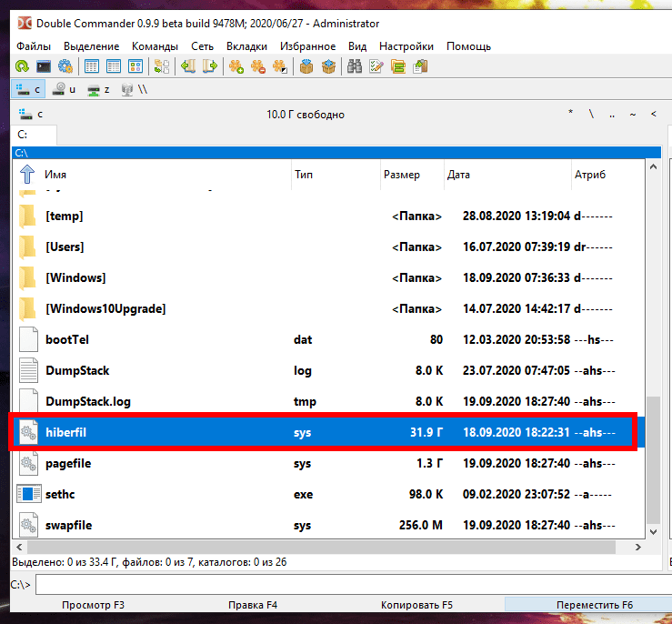The image size is (672, 624).
Task: Open the Настройки menu
Action: pos(406,46)
